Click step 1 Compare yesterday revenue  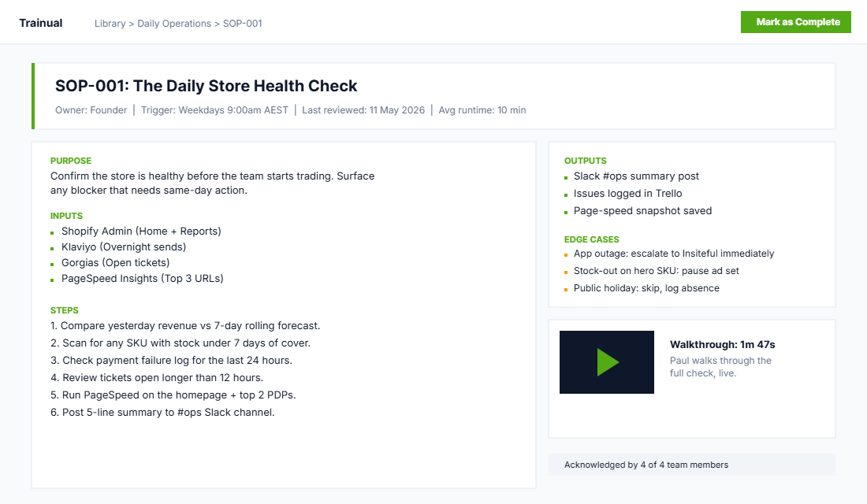(185, 326)
